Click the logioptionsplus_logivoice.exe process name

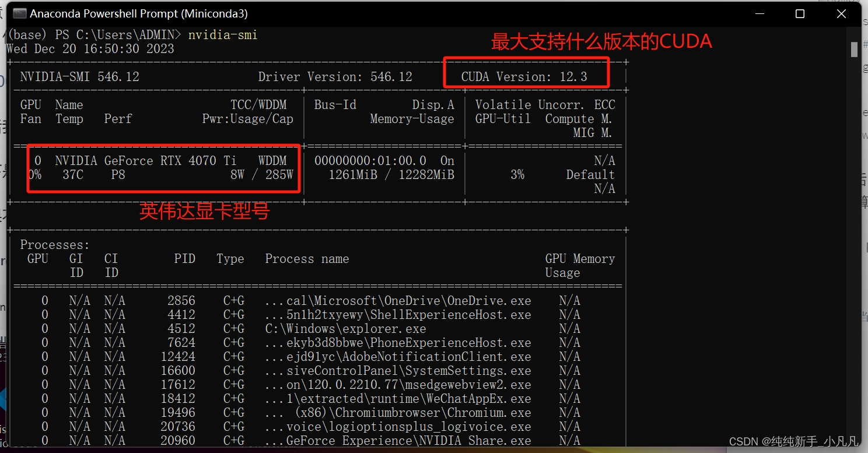(398, 427)
